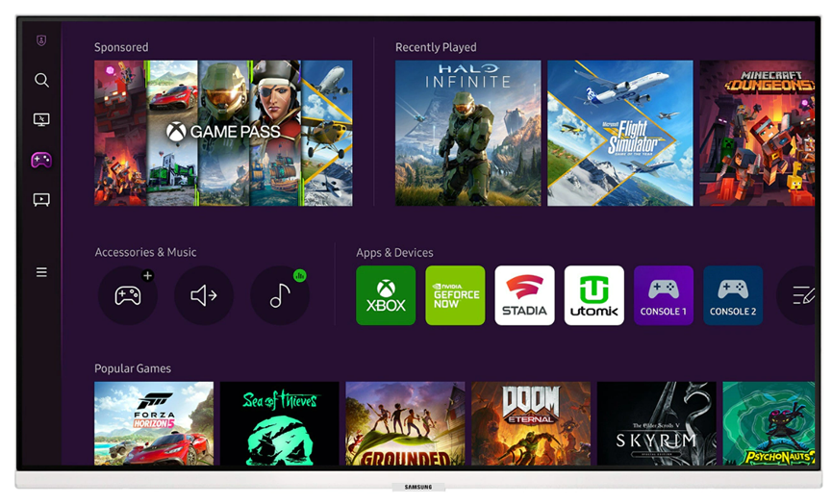Click the Popular Games heading

click(x=133, y=368)
